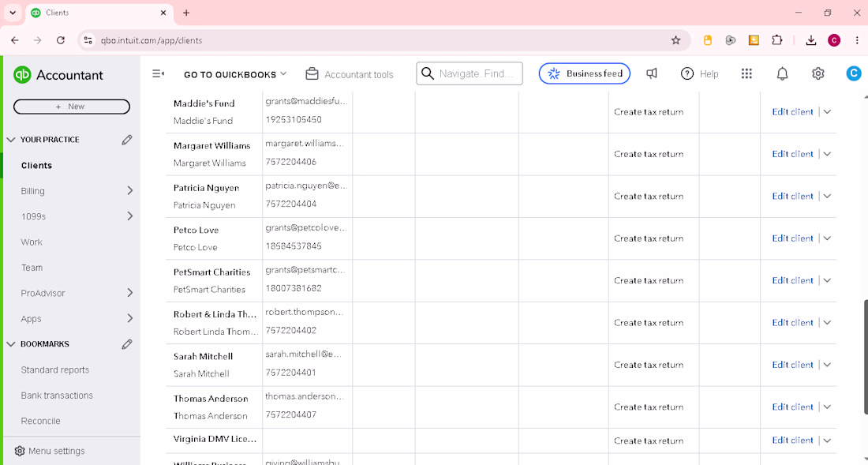Select the Clients browser tab
The image size is (868, 465).
click(x=99, y=13)
